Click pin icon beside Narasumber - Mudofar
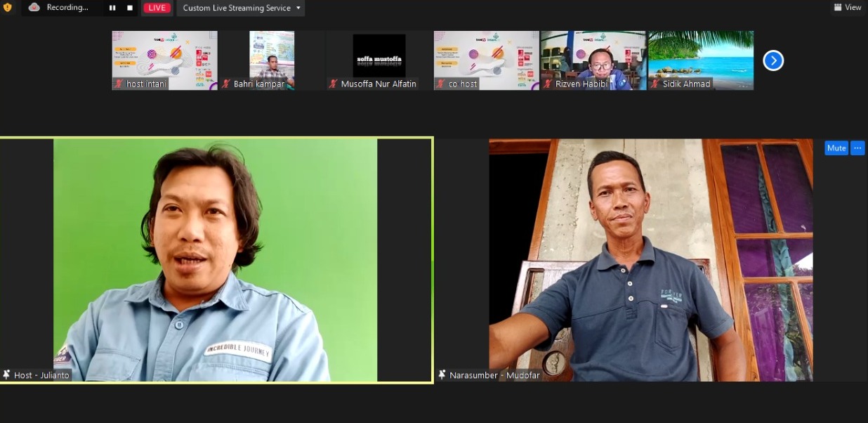Viewport: 868px width, 423px height. (x=442, y=375)
